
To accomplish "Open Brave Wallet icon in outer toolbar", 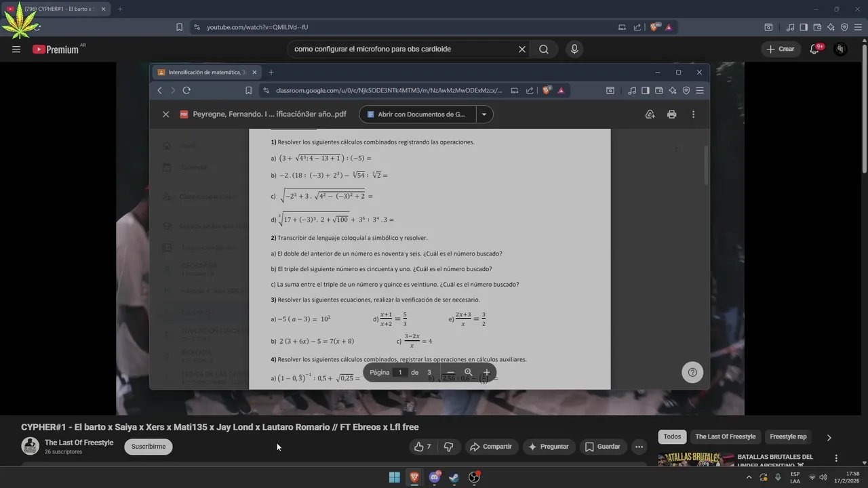I will tap(817, 27).
